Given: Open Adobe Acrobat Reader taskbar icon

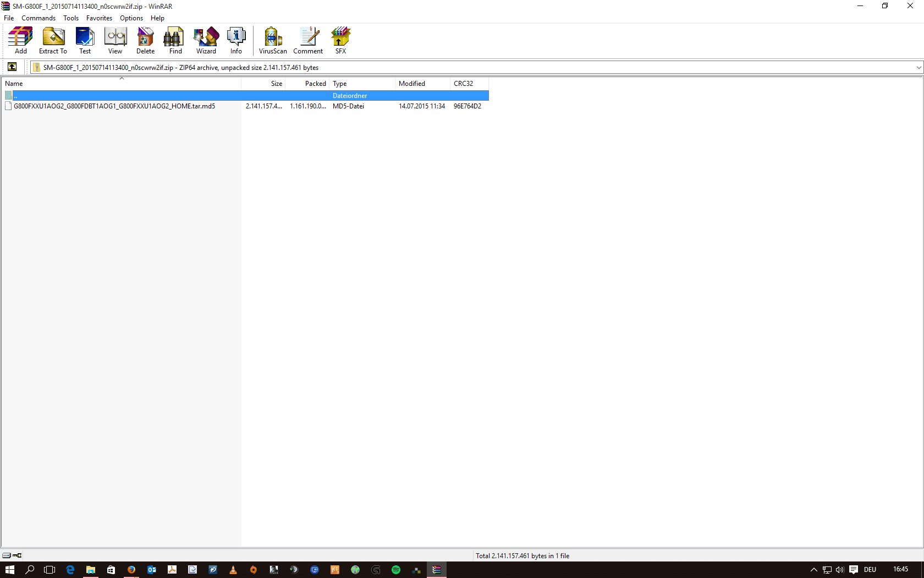Looking at the screenshot, I should pyautogui.click(x=172, y=570).
